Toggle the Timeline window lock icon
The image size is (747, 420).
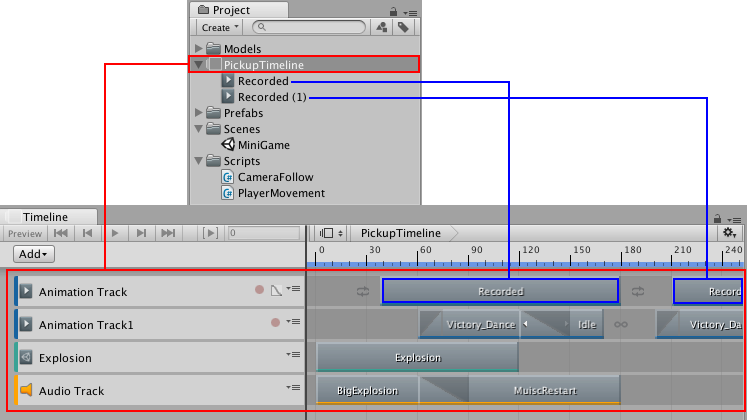click(717, 218)
